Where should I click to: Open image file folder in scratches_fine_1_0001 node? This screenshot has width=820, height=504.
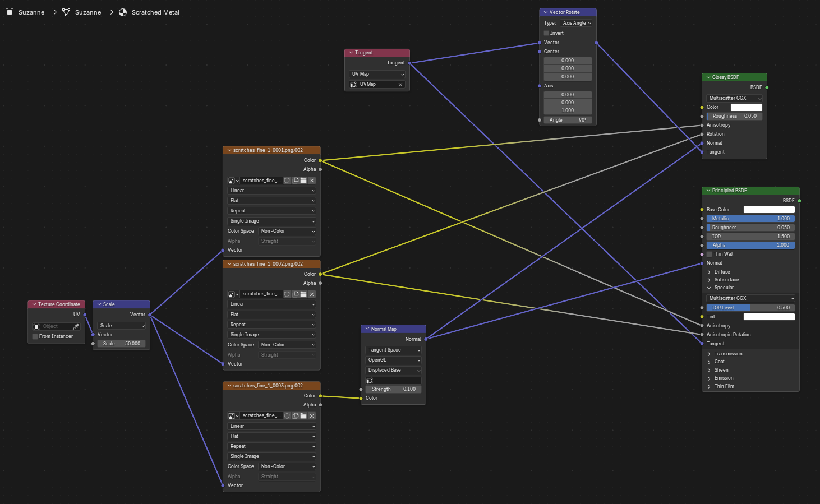pyautogui.click(x=303, y=181)
